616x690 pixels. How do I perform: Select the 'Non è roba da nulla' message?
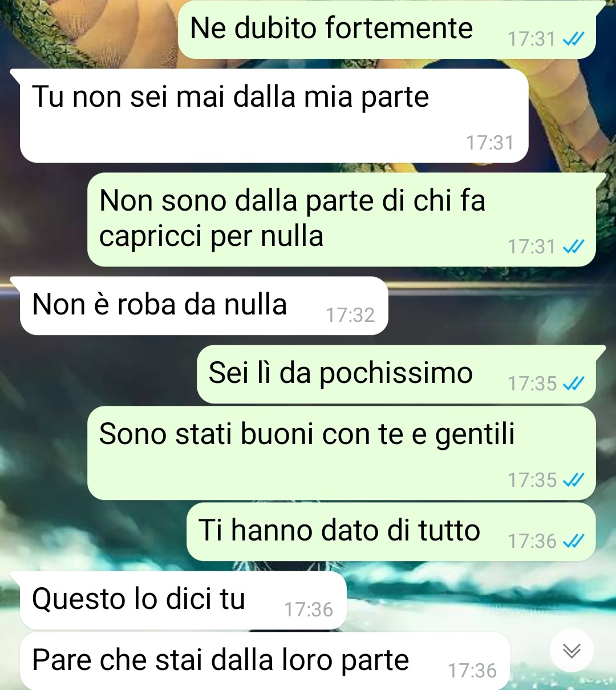(204, 306)
